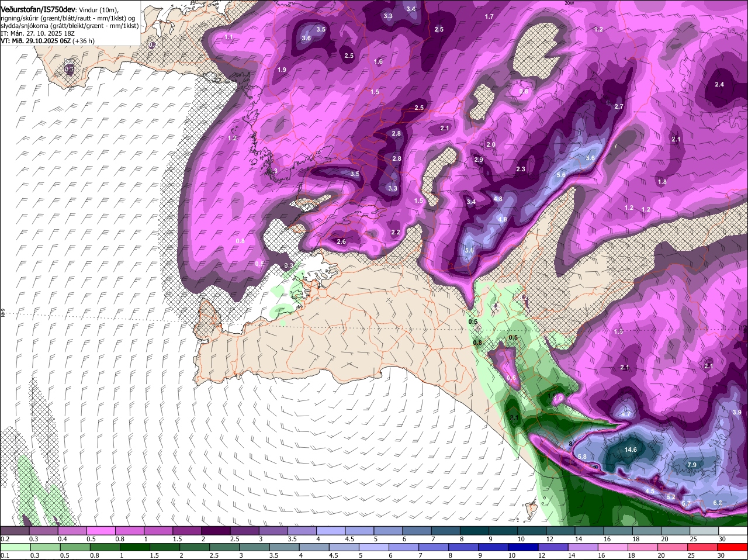
Task: Click the map value 2.6
Action: point(341,241)
